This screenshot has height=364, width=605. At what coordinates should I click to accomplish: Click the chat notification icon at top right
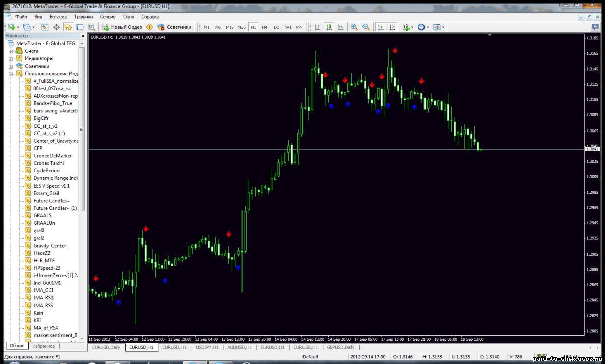coord(595,27)
